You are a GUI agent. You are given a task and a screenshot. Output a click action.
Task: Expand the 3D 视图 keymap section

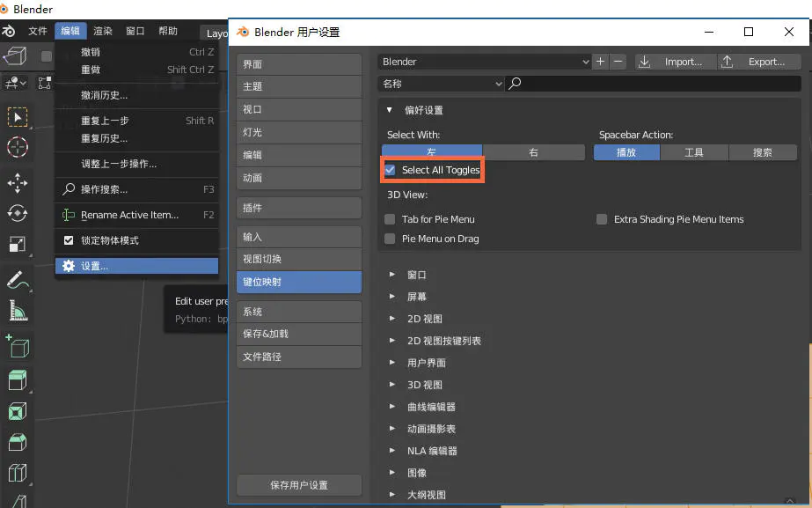click(x=392, y=385)
